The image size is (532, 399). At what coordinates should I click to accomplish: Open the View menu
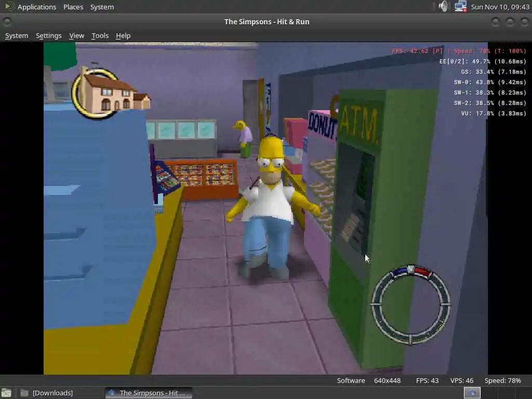[x=77, y=36]
